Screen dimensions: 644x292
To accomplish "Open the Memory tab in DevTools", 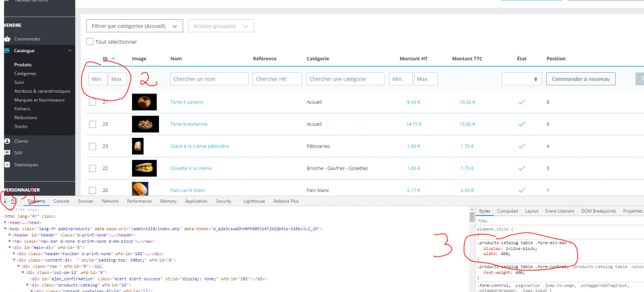I will pyautogui.click(x=168, y=201).
